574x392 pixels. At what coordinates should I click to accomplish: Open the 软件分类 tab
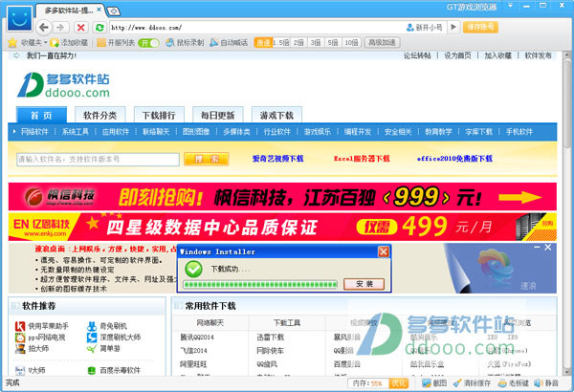99,116
